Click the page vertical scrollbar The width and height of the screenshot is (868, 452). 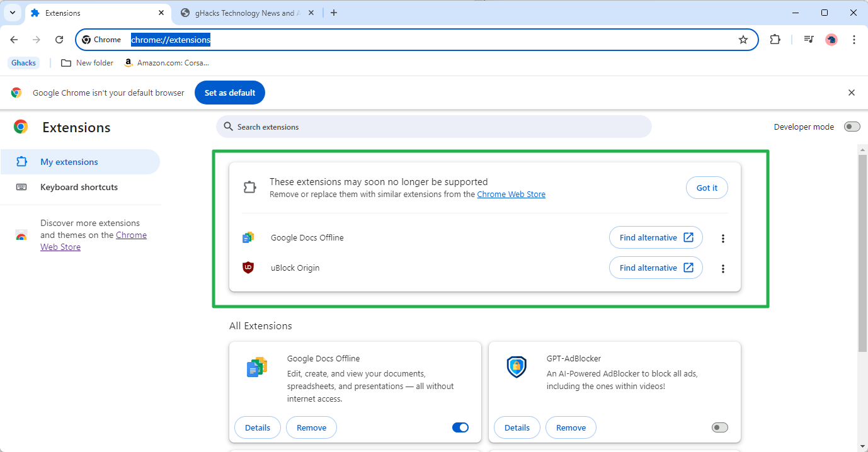(862, 252)
